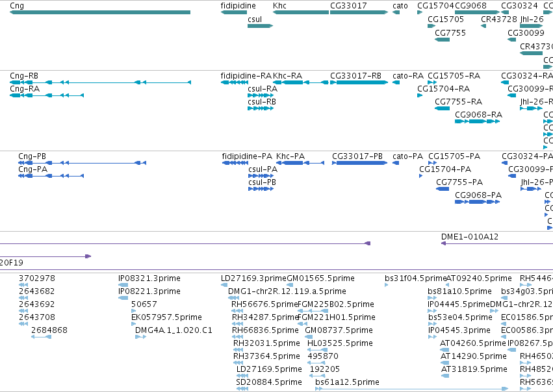Screen dimensions: 553x392
Task: Click the Cng-RB transcript label
Action: (24, 76)
